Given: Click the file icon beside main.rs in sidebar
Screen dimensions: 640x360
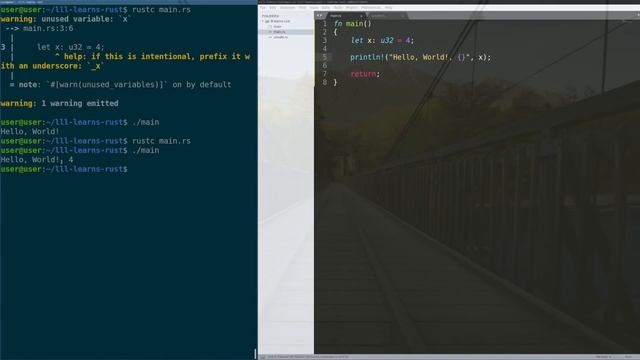Looking at the screenshot, I should click(270, 32).
